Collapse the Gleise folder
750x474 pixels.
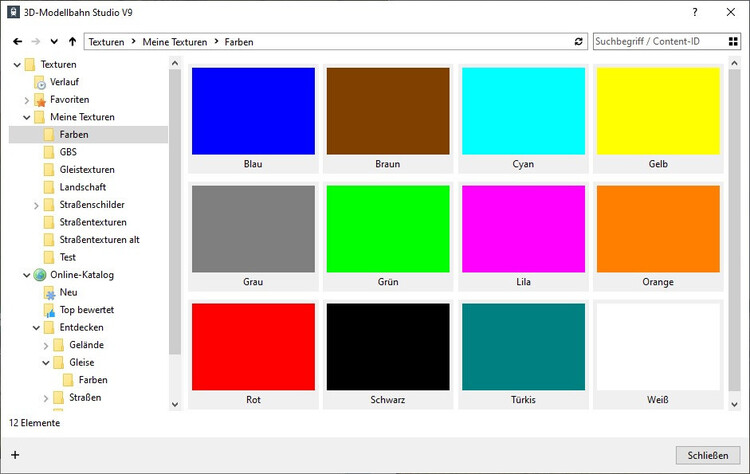46,363
